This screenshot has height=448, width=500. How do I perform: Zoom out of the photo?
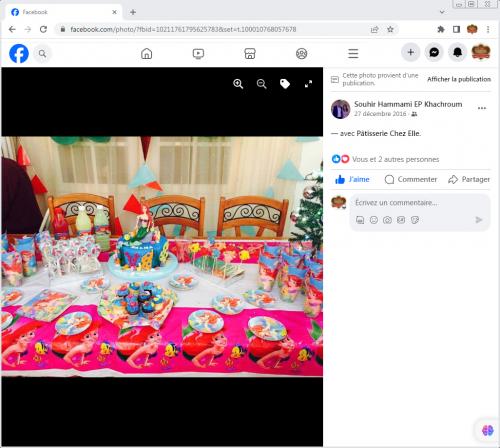point(262,84)
